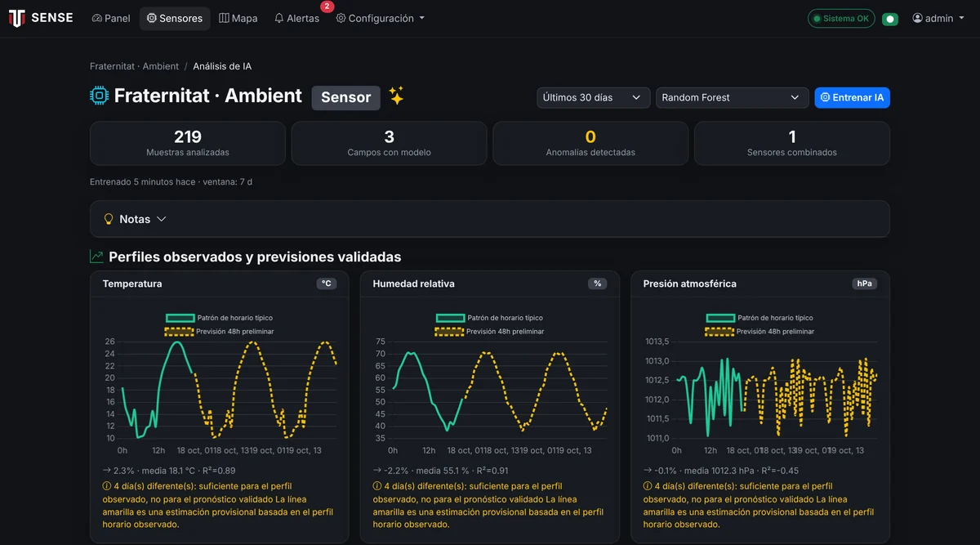Click the 219 Muestras analizadas card
Image resolution: width=980 pixels, height=545 pixels.
[x=188, y=143]
